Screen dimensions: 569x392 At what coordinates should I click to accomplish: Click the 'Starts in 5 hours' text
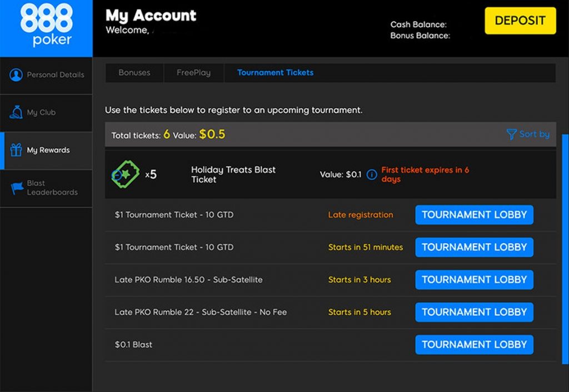pyautogui.click(x=360, y=312)
